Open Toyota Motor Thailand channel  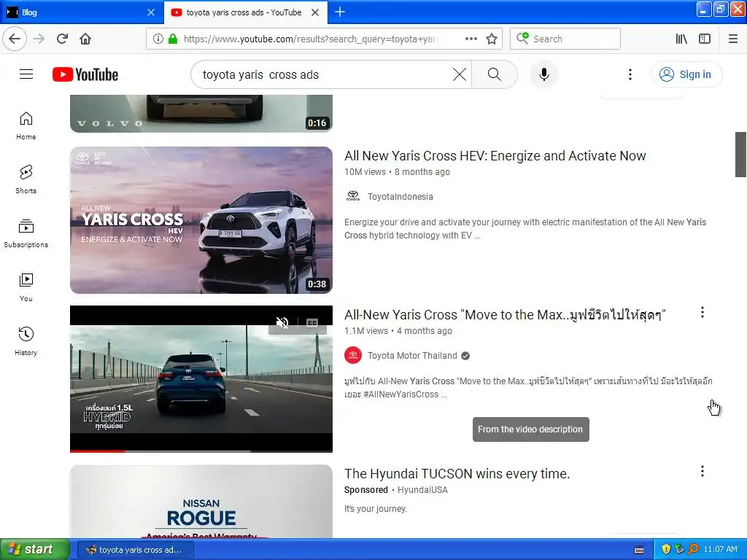[x=412, y=356]
